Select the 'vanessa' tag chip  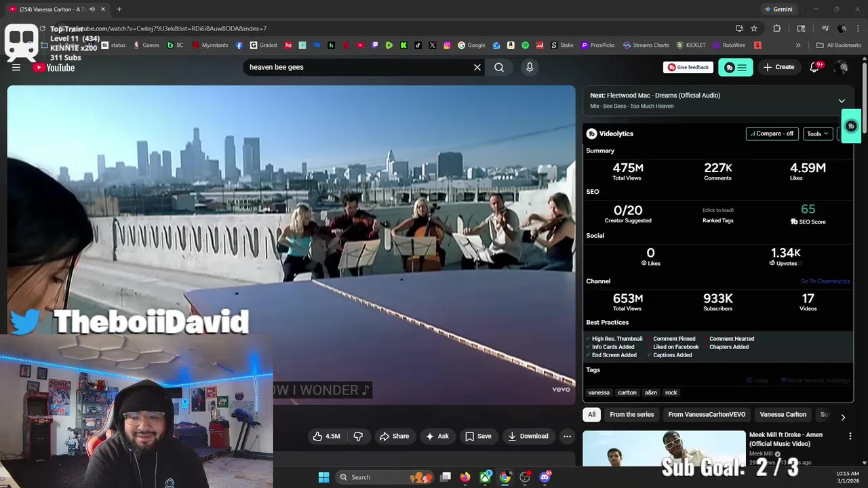[599, 392]
